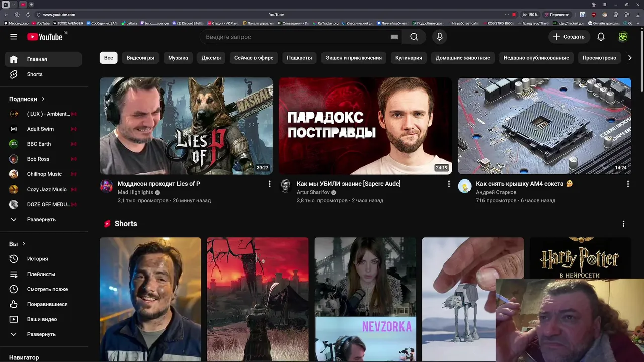Open Cozy Jazz Music subscription channel
Image resolution: width=644 pixels, height=362 pixels.
[x=43, y=190]
